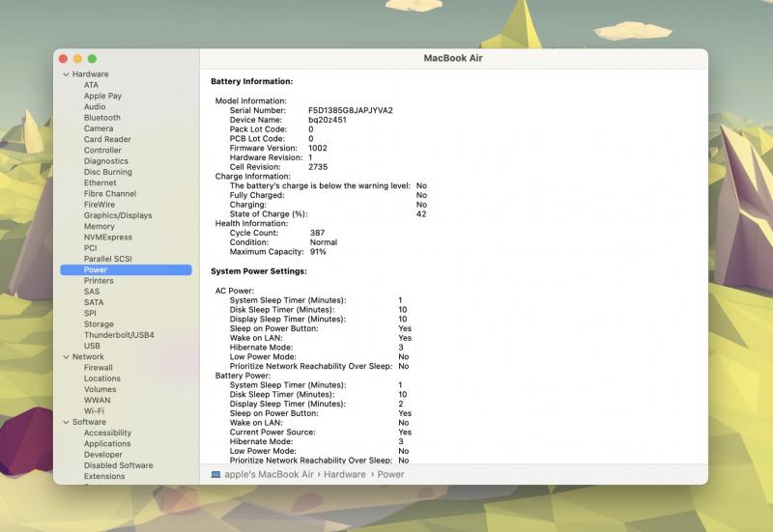The image size is (773, 532).
Task: Select Disabled Software entry
Action: coord(118,465)
